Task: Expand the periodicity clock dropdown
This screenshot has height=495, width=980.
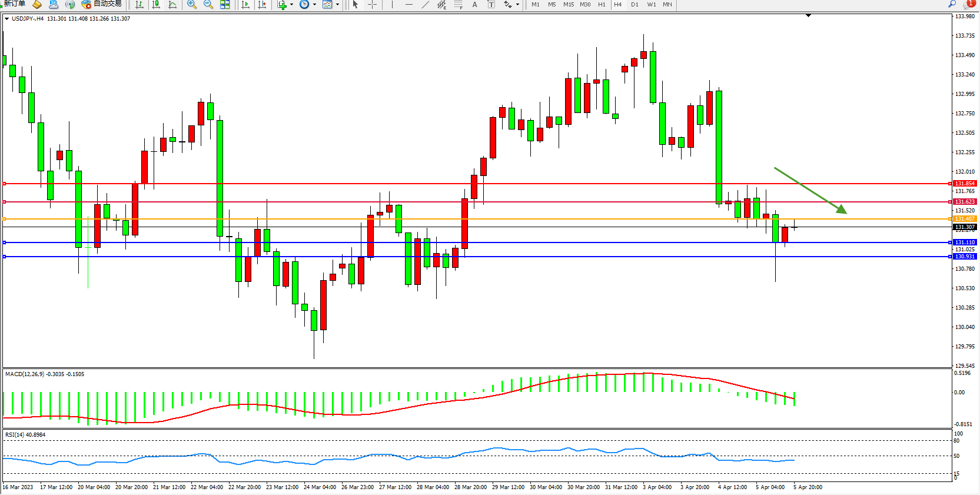Action: (314, 5)
